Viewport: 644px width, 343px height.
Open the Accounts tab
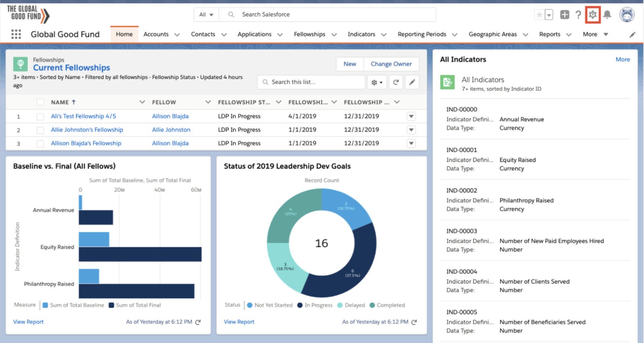[156, 34]
